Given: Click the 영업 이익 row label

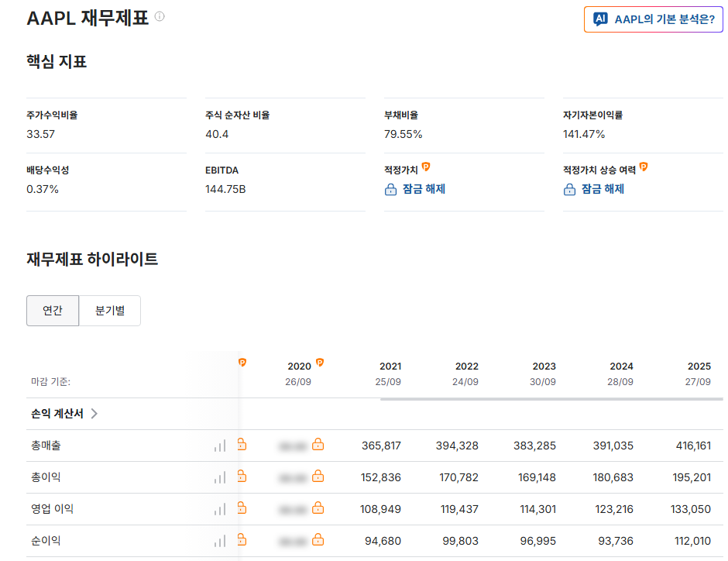Looking at the screenshot, I should click(x=53, y=509).
